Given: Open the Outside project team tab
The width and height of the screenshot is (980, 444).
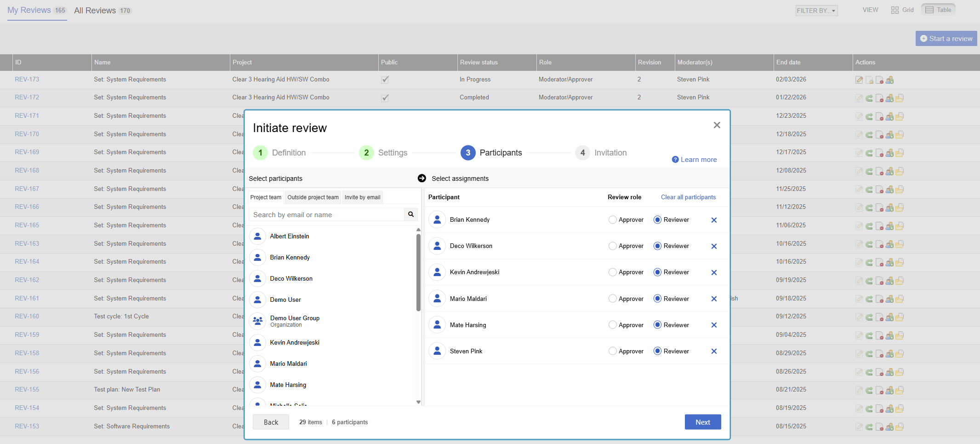Looking at the screenshot, I should pyautogui.click(x=313, y=197).
